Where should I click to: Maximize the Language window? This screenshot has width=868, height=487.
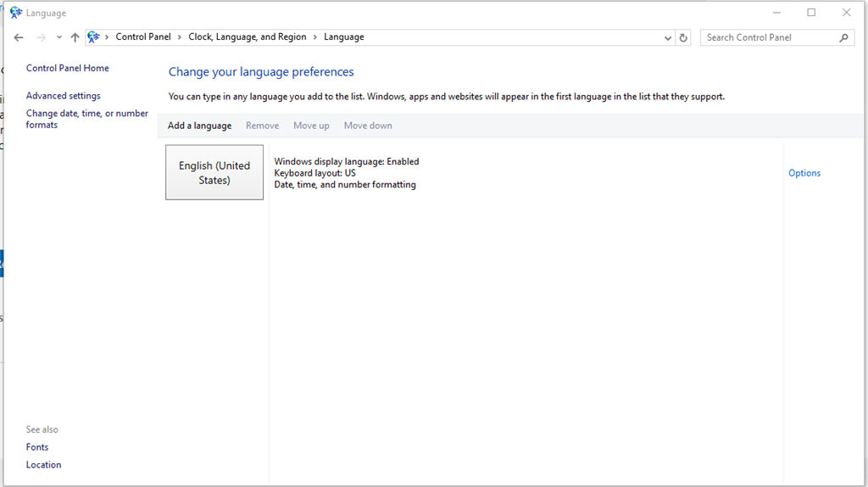click(811, 13)
